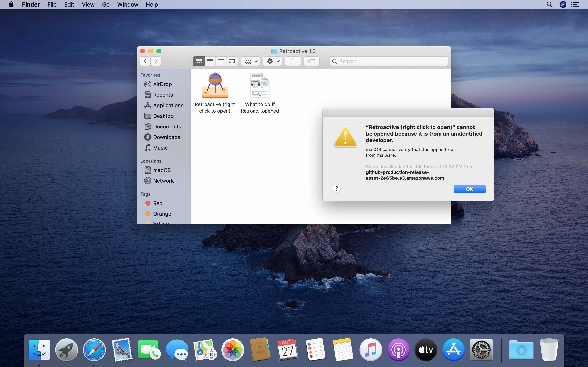The height and width of the screenshot is (367, 588).
Task: Go to Downloads in the sidebar
Action: click(166, 137)
